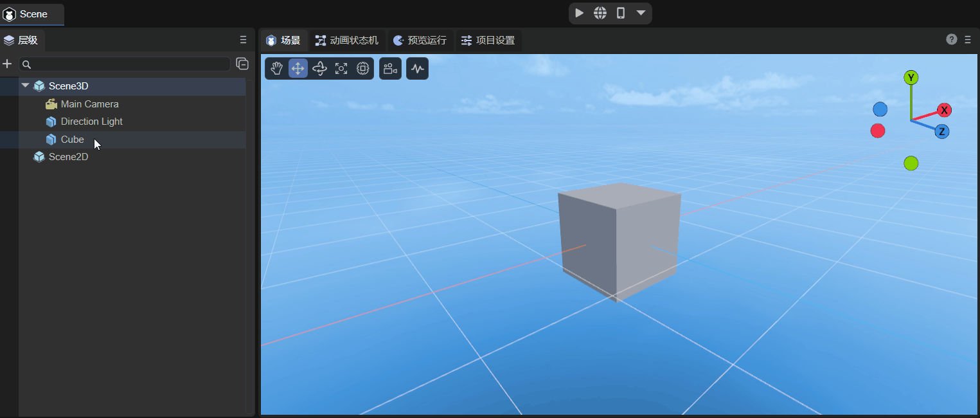Switch to the 项目设置 tab
The image size is (980, 418).
[x=488, y=41]
